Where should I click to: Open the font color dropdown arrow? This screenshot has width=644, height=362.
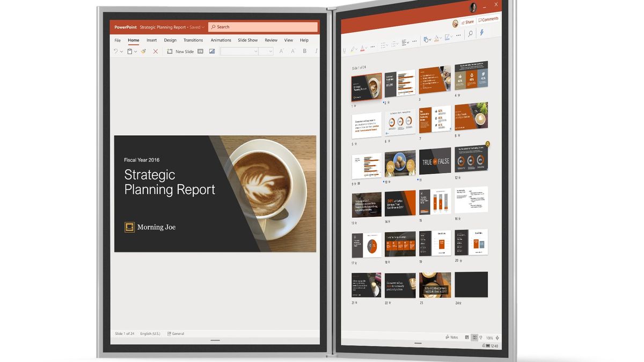(365, 49)
